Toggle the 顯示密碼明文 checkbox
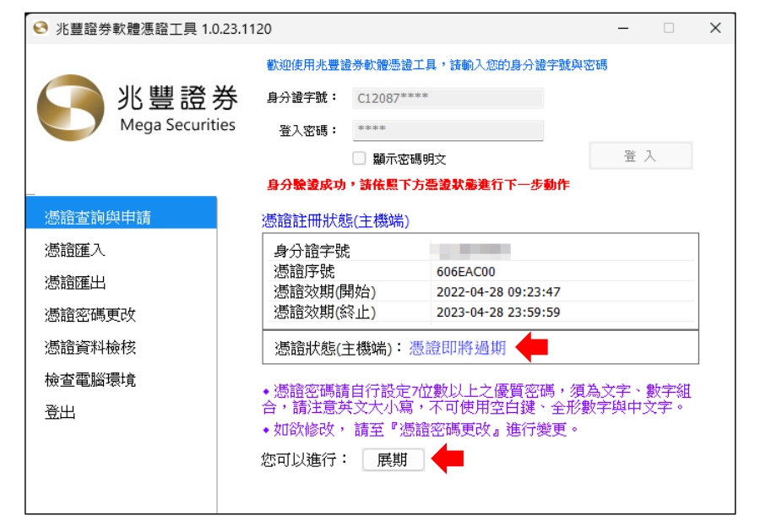The width and height of the screenshot is (760, 532). [359, 158]
